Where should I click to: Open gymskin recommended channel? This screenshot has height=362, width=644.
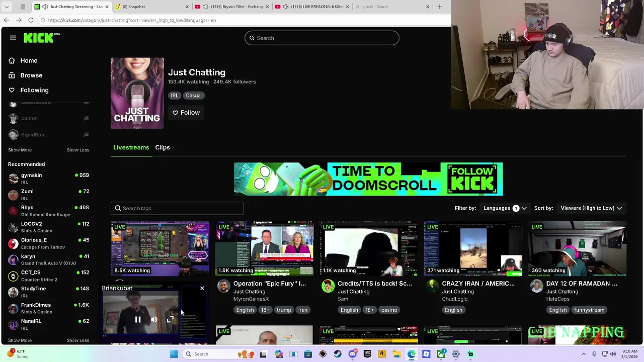(x=49, y=178)
